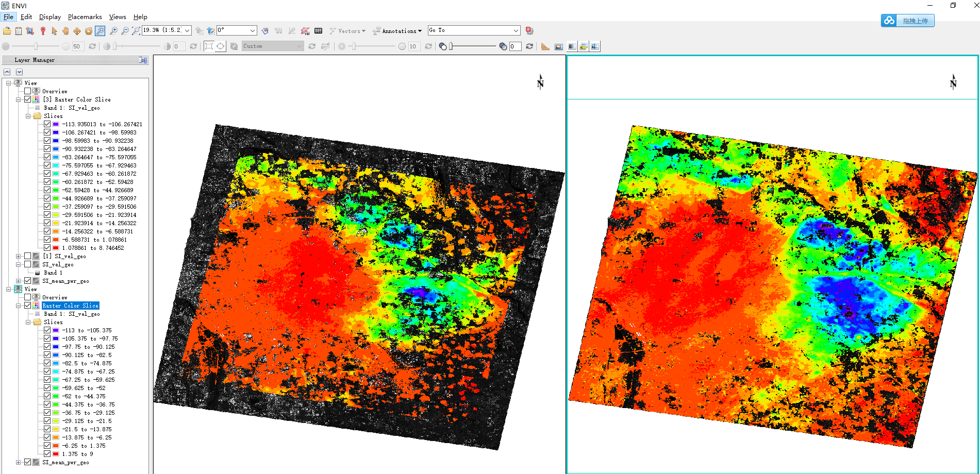Screen dimensions: 980x474
Task: Enable the [1] SI_vel_geo layer checkbox
Action: tap(28, 256)
